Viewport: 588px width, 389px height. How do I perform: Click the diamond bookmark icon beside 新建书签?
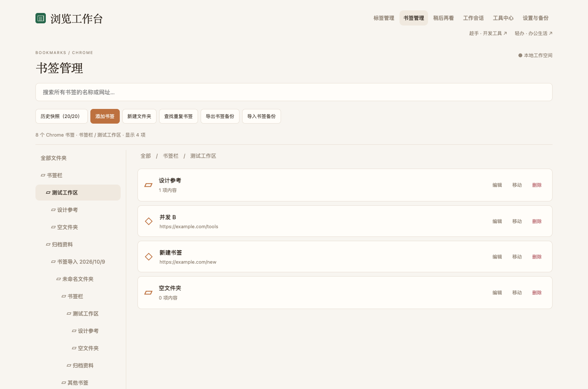149,257
